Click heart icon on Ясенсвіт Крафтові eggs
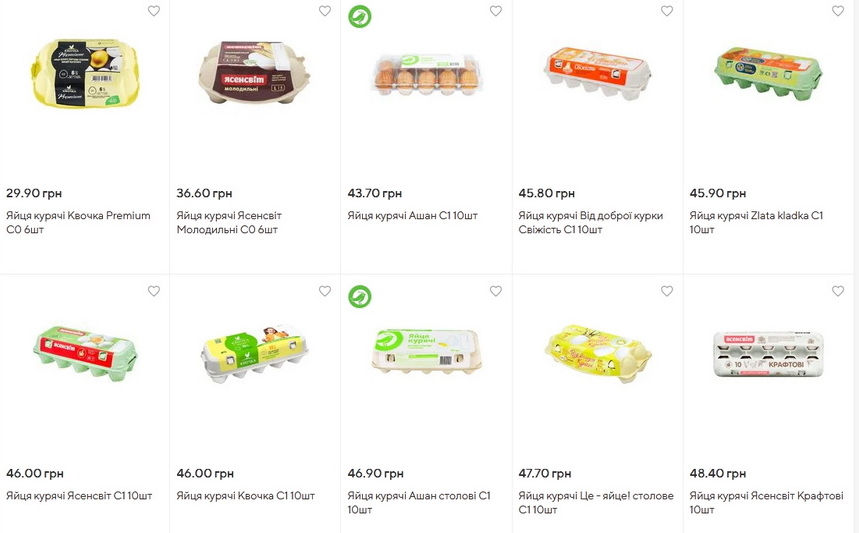The image size is (859, 533). coord(837,291)
